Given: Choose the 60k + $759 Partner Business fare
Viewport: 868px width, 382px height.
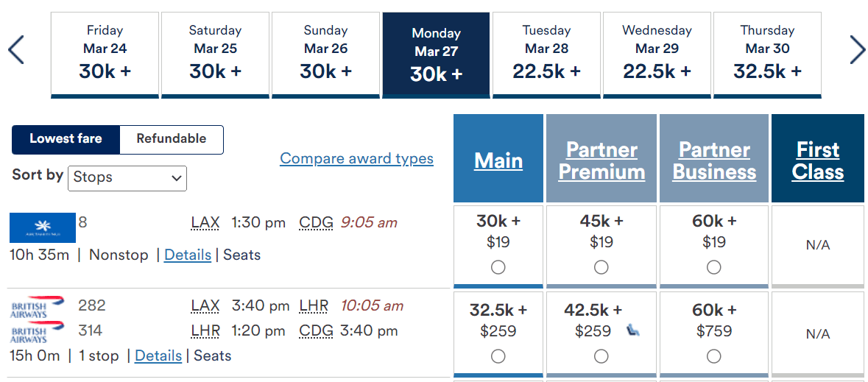Looking at the screenshot, I should tap(713, 356).
